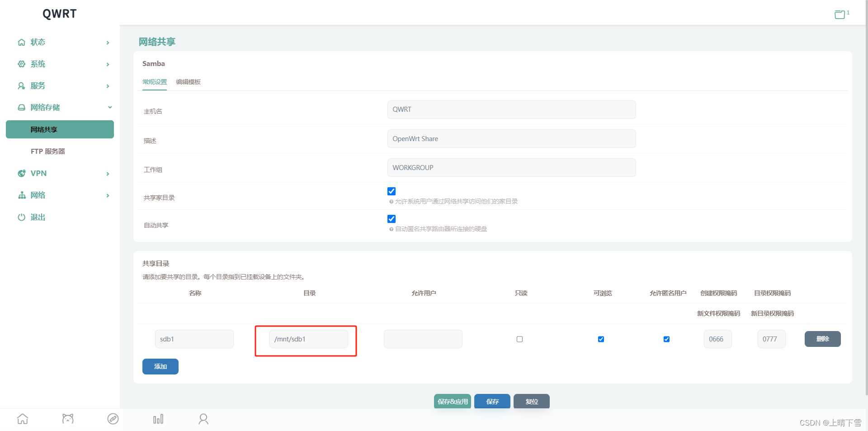Image resolution: width=868 pixels, height=431 pixels.
Task: Click the QWRT logo title
Action: pyautogui.click(x=60, y=14)
